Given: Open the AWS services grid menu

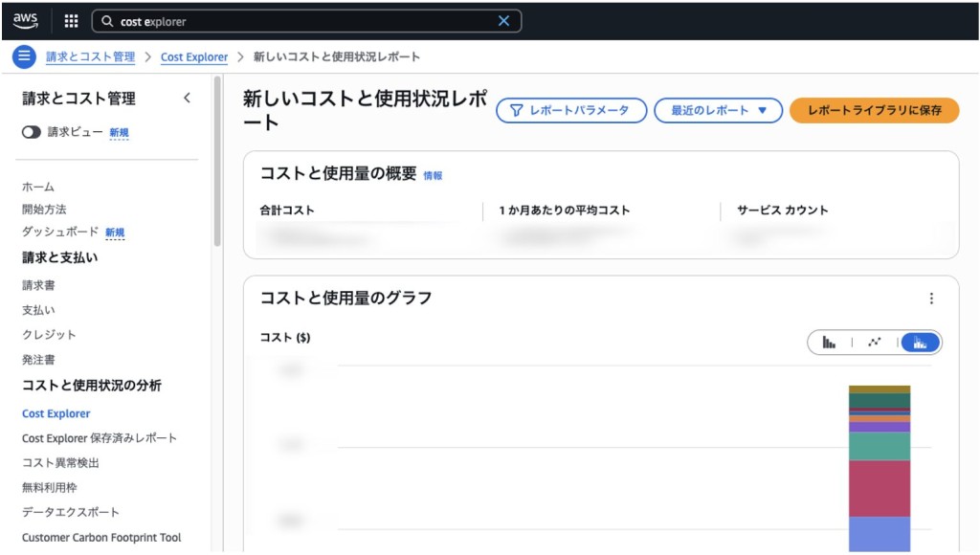Looking at the screenshot, I should (x=71, y=21).
